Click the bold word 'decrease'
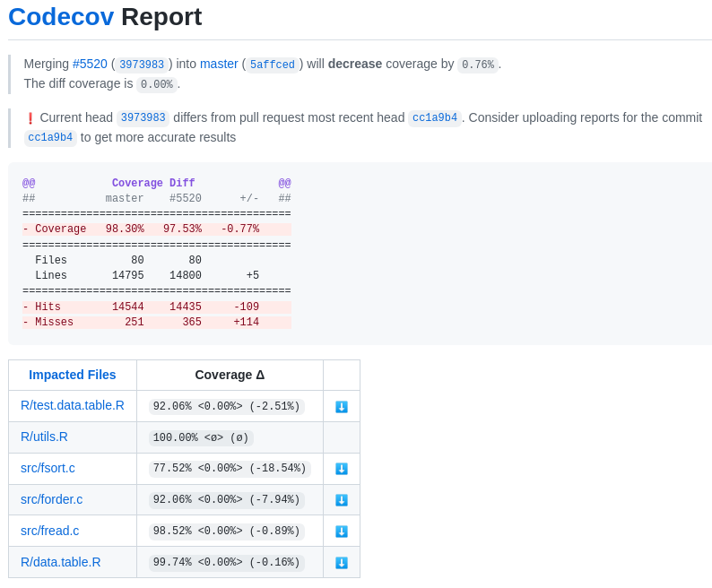Image resolution: width=712 pixels, height=588 pixels. (x=355, y=64)
